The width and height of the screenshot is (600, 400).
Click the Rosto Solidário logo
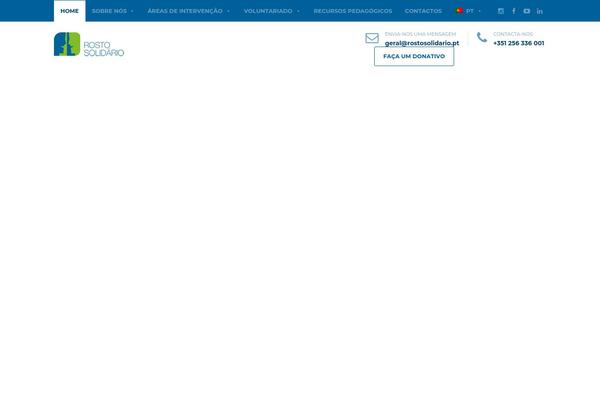89,44
